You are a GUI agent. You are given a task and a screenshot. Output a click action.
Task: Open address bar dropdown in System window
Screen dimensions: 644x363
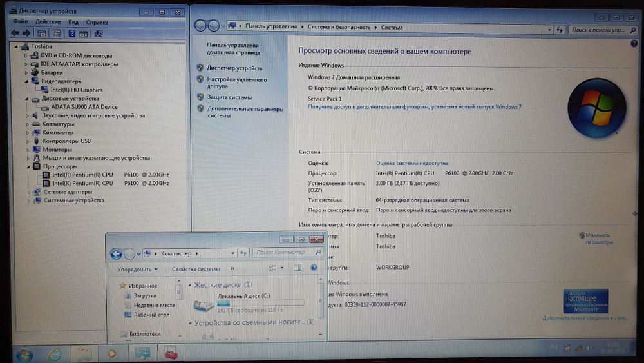[x=549, y=30]
